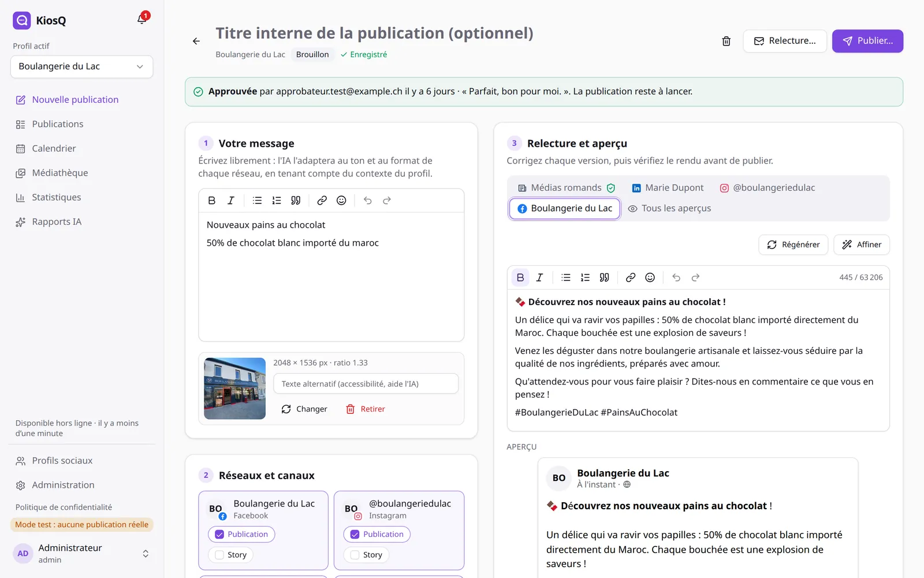Click Retirer to remove the image
The width and height of the screenshot is (924, 578).
(x=366, y=409)
